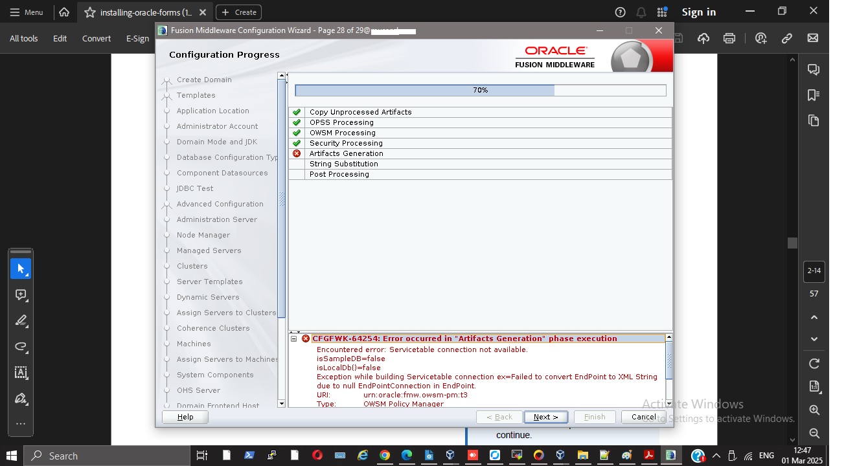868x466 pixels.
Task: Rotate the PDF page clockwise
Action: click(x=814, y=364)
